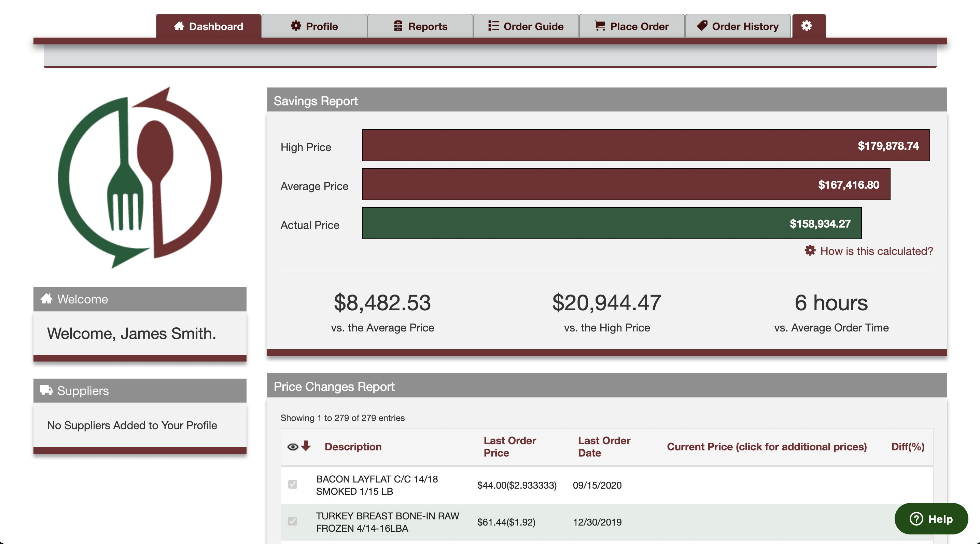Click the $44.00($2.933333) price cell
The height and width of the screenshot is (544, 980).
tap(517, 485)
